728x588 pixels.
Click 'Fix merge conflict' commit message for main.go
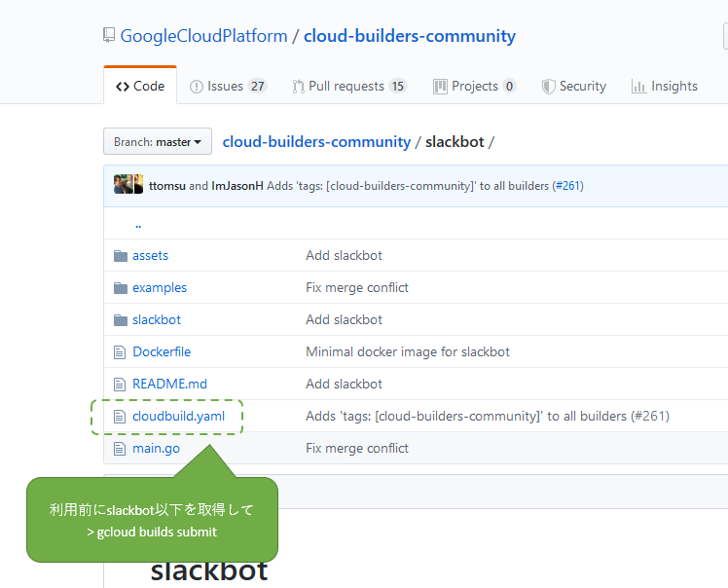357,449
